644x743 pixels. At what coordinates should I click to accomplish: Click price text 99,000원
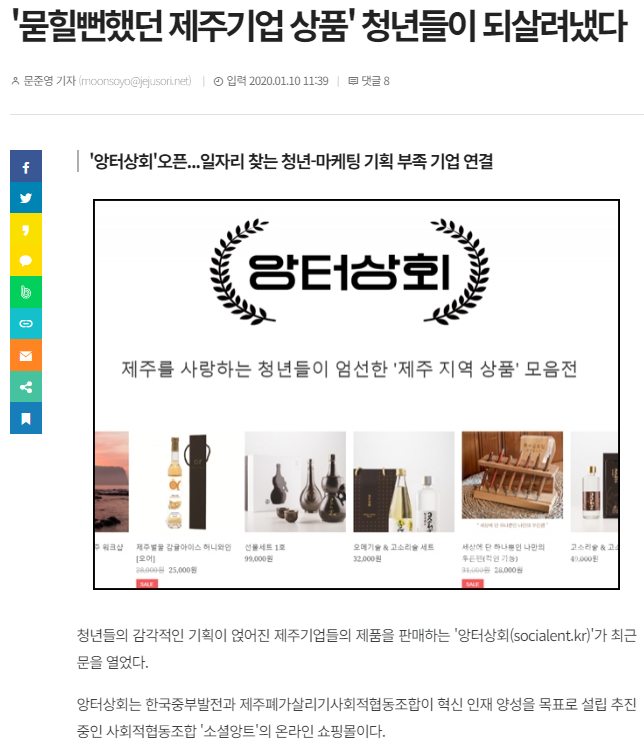tap(259, 559)
